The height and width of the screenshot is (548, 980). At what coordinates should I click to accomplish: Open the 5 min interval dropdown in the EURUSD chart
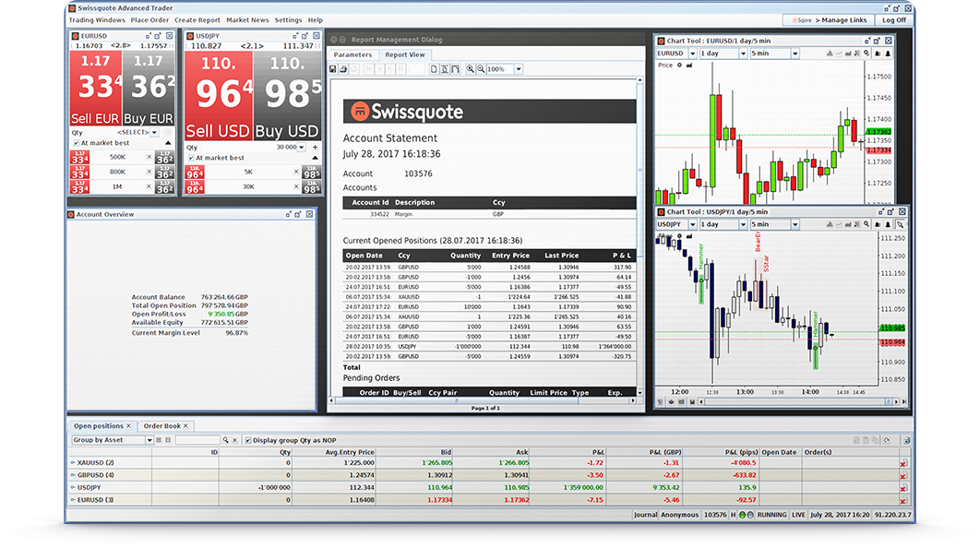tap(795, 54)
